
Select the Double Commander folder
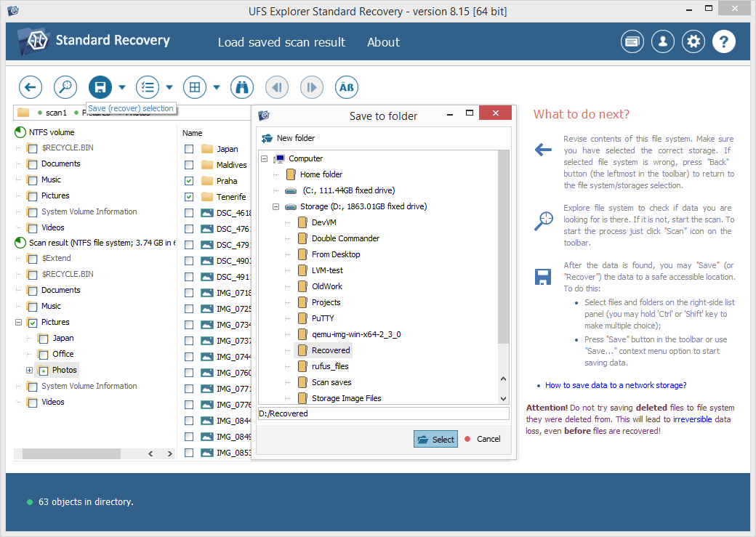[345, 238]
